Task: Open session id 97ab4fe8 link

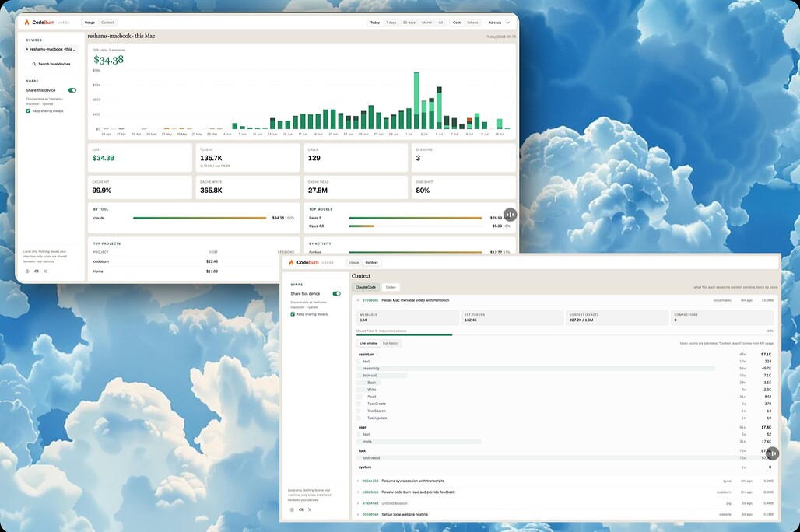Action: (x=370, y=503)
